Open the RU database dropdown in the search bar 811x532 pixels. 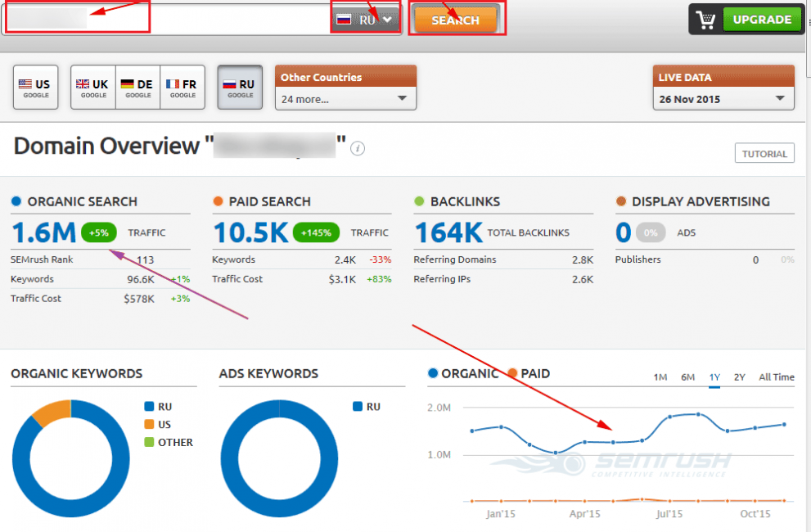point(366,20)
